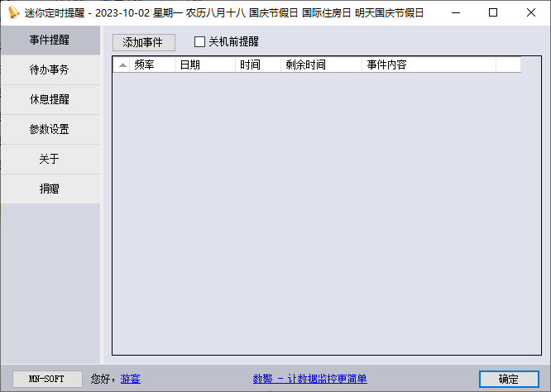Enable the 关机前提醒 checkbox
The image size is (551, 392).
pos(199,42)
